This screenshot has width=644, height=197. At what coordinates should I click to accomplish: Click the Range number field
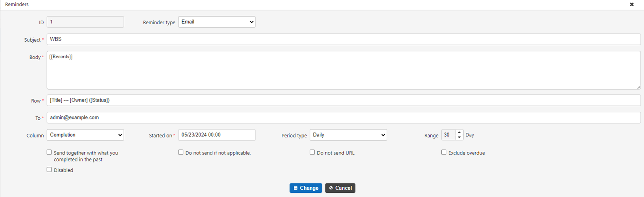point(448,135)
